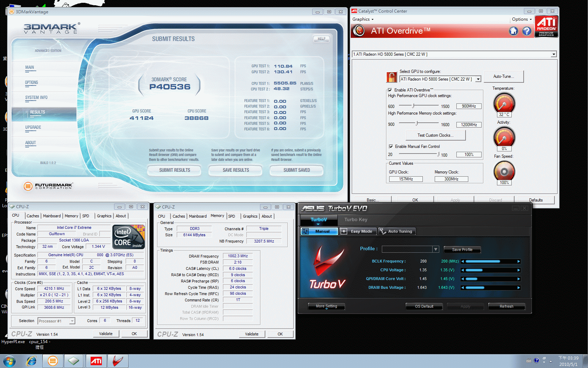Click Save Profile in TurboV
The height and width of the screenshot is (368, 588).
pos(462,250)
